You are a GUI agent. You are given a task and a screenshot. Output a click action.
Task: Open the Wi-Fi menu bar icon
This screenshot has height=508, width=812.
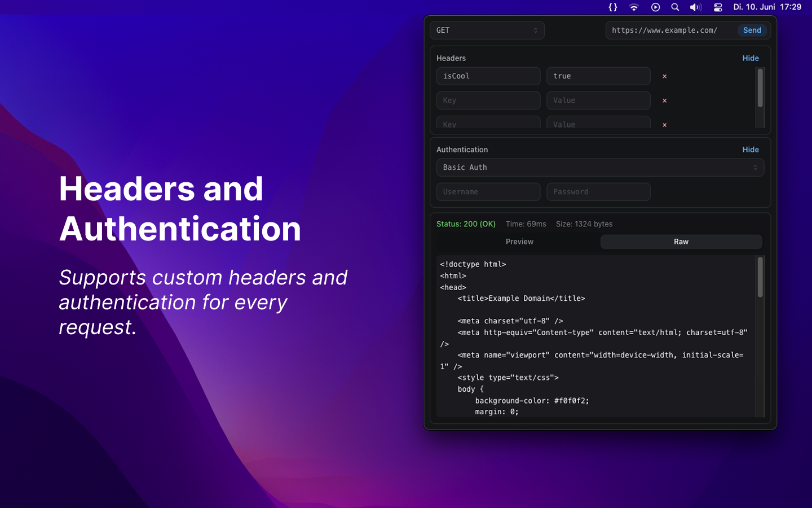click(x=634, y=7)
